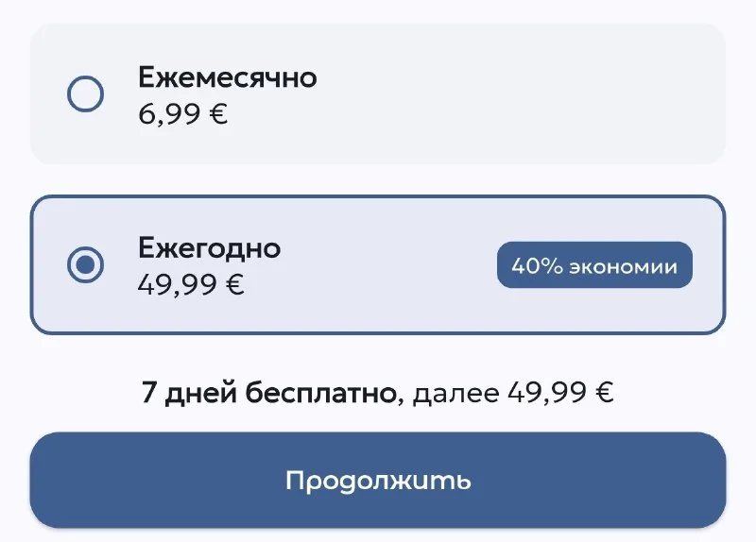The width and height of the screenshot is (756, 542).
Task: Click the savings label on annual plan
Action: [x=594, y=265]
